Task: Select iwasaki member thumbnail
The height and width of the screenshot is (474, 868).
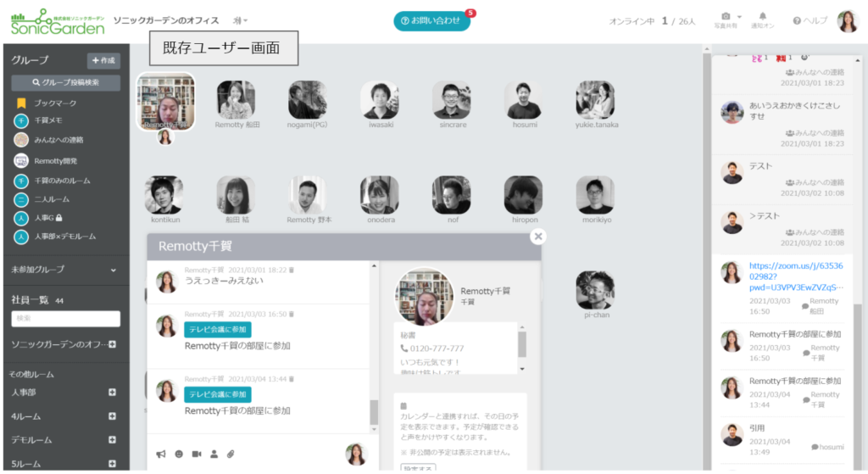Action: click(381, 100)
